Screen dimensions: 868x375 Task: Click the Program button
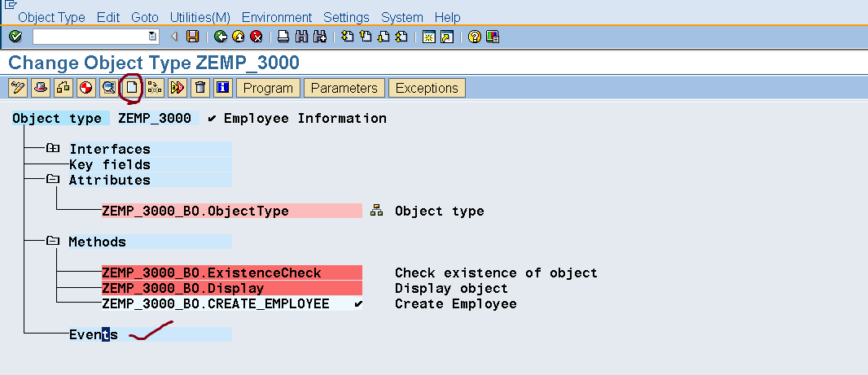[268, 88]
